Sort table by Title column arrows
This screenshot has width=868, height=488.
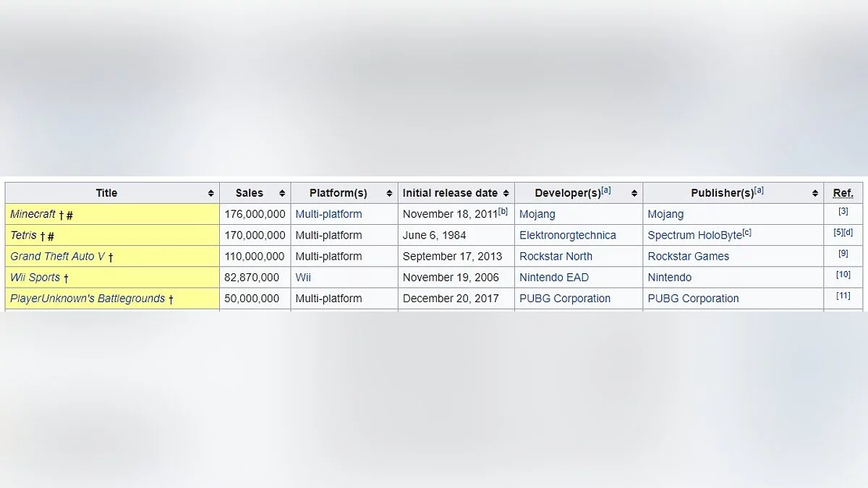click(x=210, y=193)
